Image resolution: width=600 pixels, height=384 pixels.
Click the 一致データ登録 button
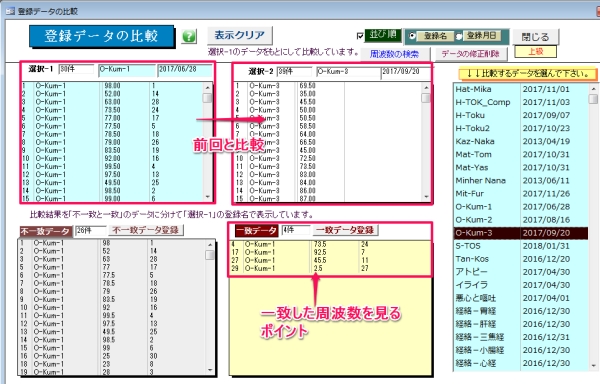345,230
